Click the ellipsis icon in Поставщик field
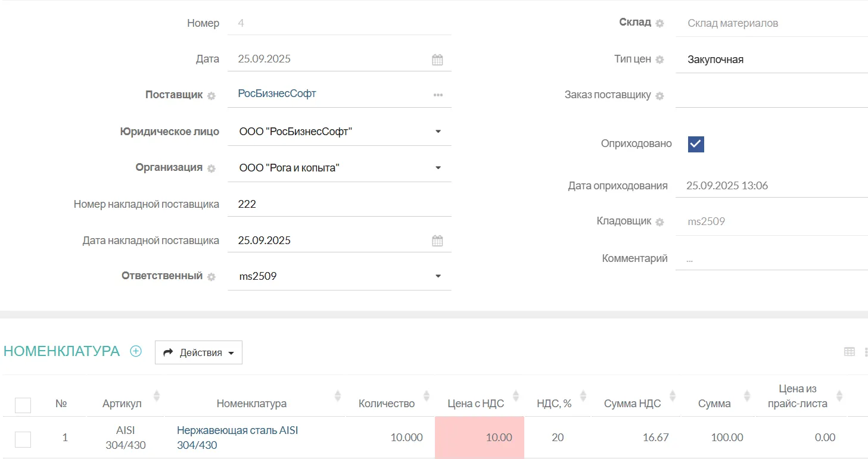Image resolution: width=868 pixels, height=459 pixels. click(x=438, y=95)
